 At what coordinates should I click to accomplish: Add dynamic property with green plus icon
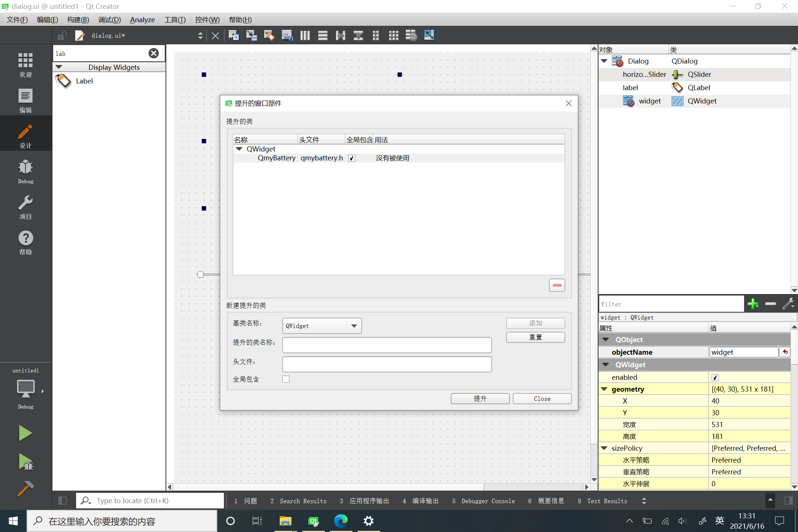[x=753, y=304]
